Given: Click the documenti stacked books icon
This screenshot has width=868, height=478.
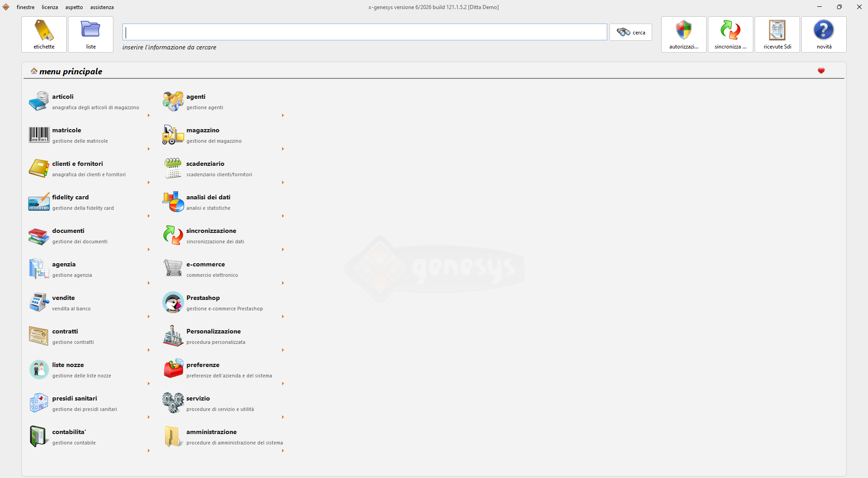Looking at the screenshot, I should point(39,236).
